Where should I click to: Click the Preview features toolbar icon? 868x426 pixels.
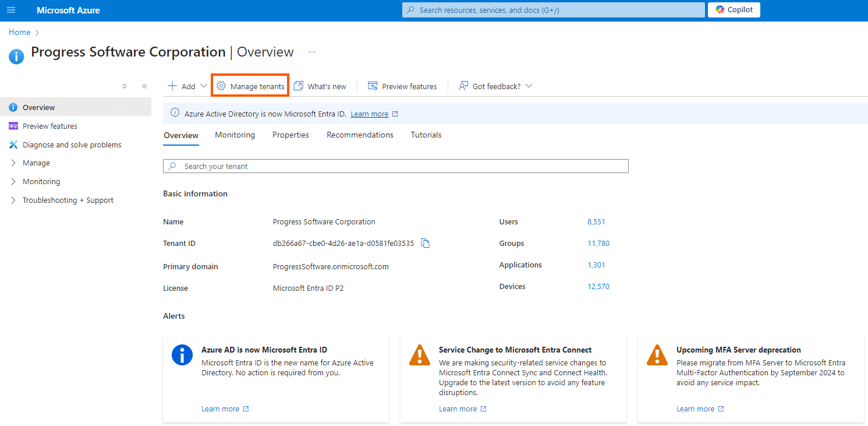pos(373,86)
